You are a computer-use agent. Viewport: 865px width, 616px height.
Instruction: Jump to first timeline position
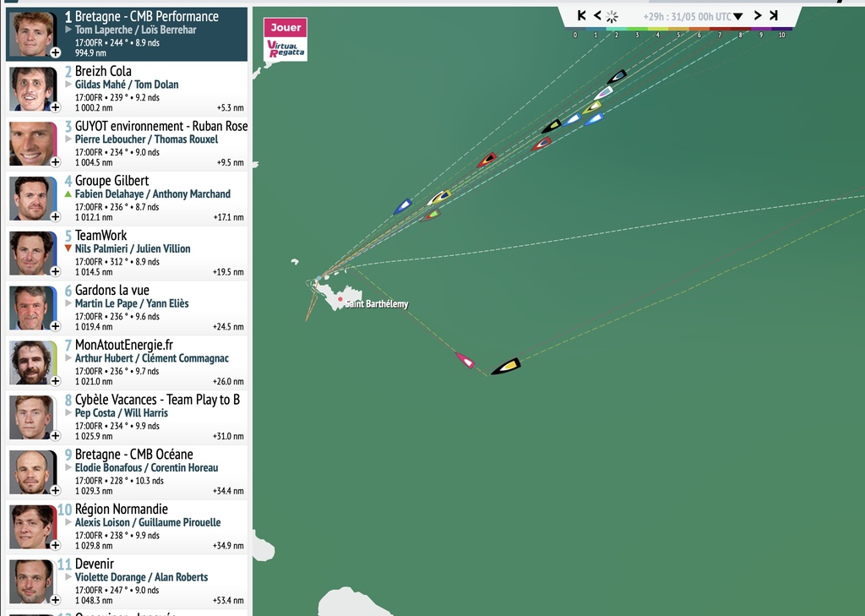581,15
